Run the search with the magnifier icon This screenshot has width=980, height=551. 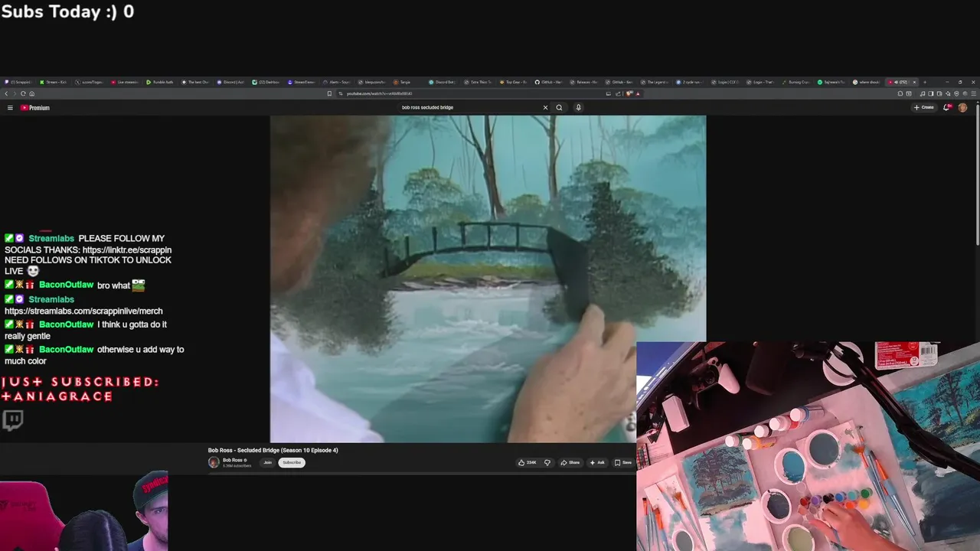559,108
